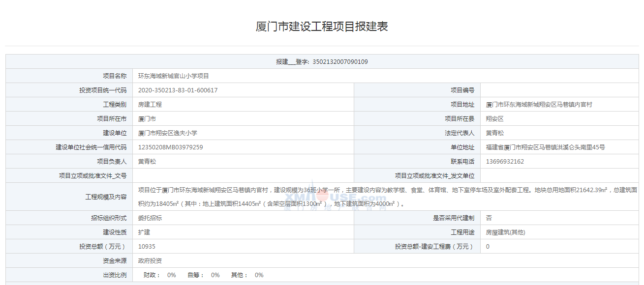Click 厦门市 value in 项目所在市 row

147,119
